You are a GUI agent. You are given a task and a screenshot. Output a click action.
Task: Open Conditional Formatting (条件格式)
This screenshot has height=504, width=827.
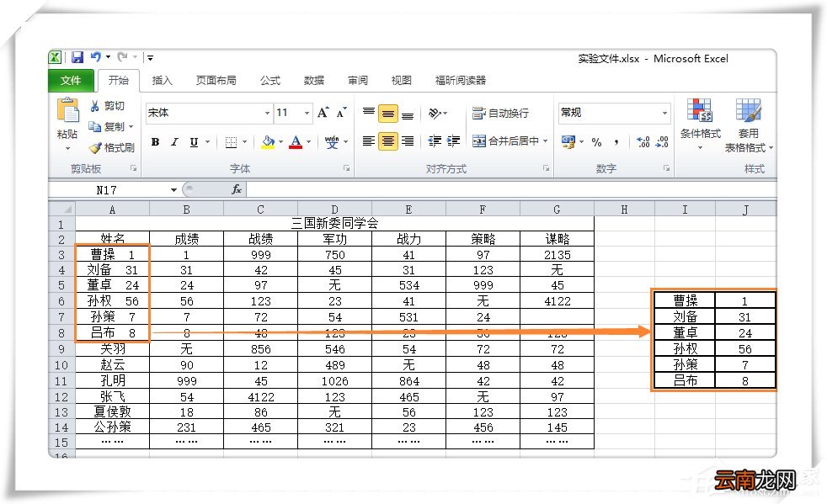(700, 124)
